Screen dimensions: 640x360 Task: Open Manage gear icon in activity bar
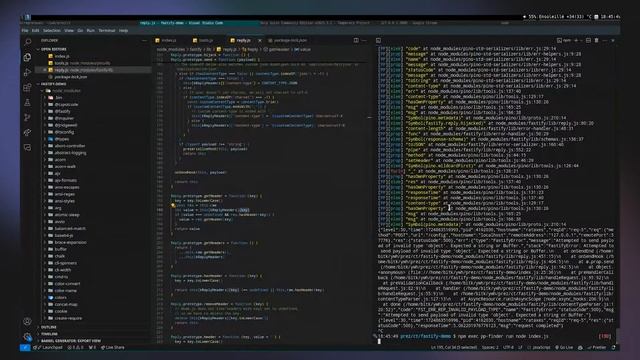coord(27,337)
